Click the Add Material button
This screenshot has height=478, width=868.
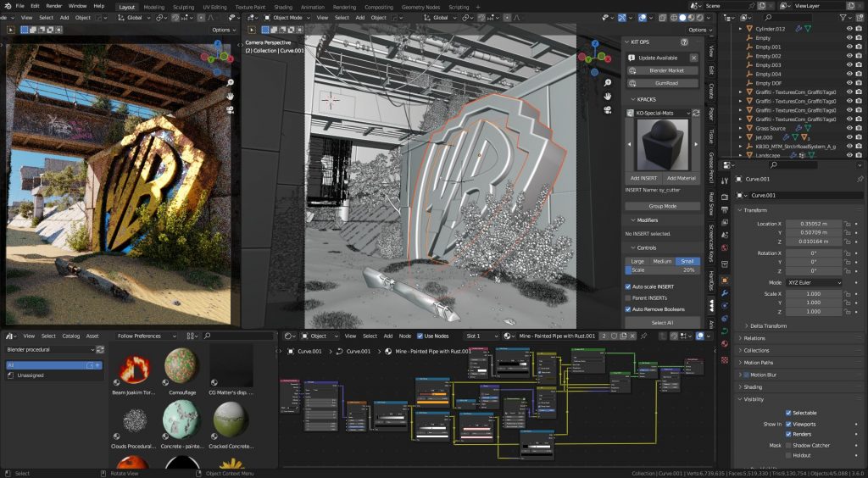(681, 178)
